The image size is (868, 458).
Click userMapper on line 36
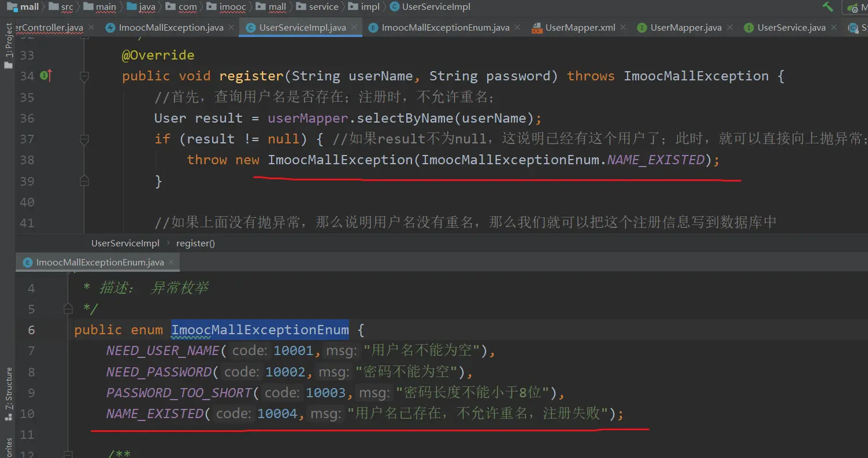pyautogui.click(x=308, y=119)
